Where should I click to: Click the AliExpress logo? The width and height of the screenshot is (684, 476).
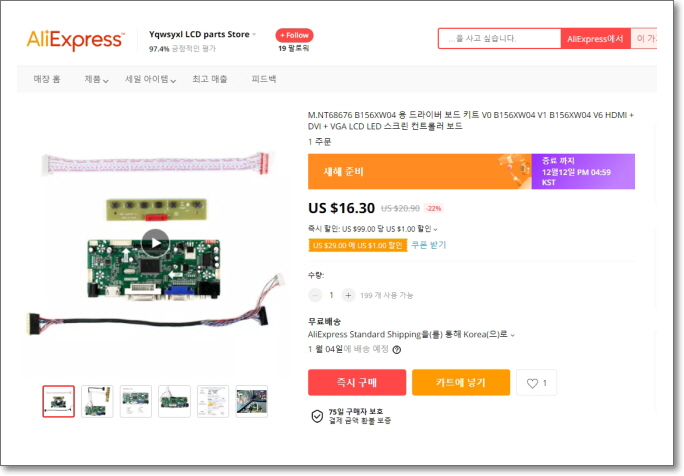[x=76, y=40]
